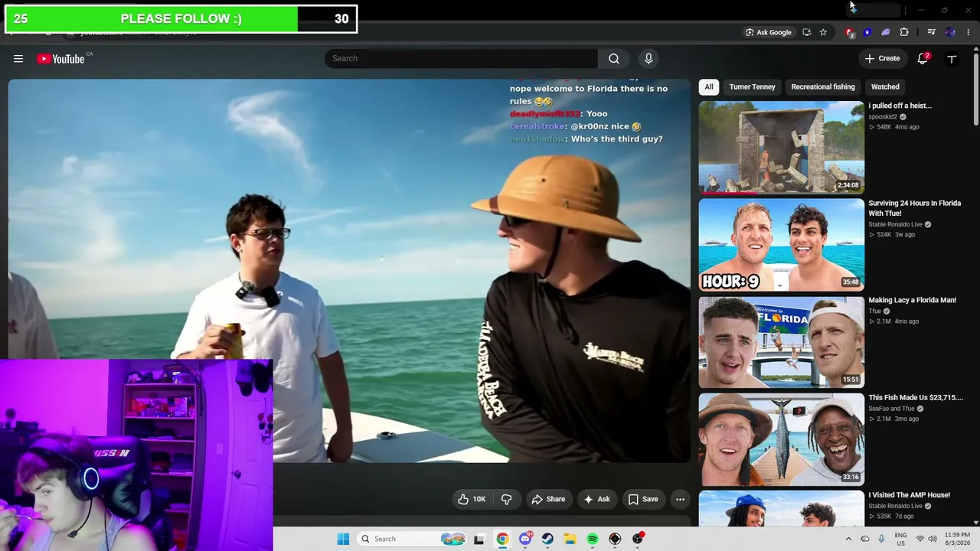Open the YouTube notifications bell
980x551 pixels.
(923, 59)
